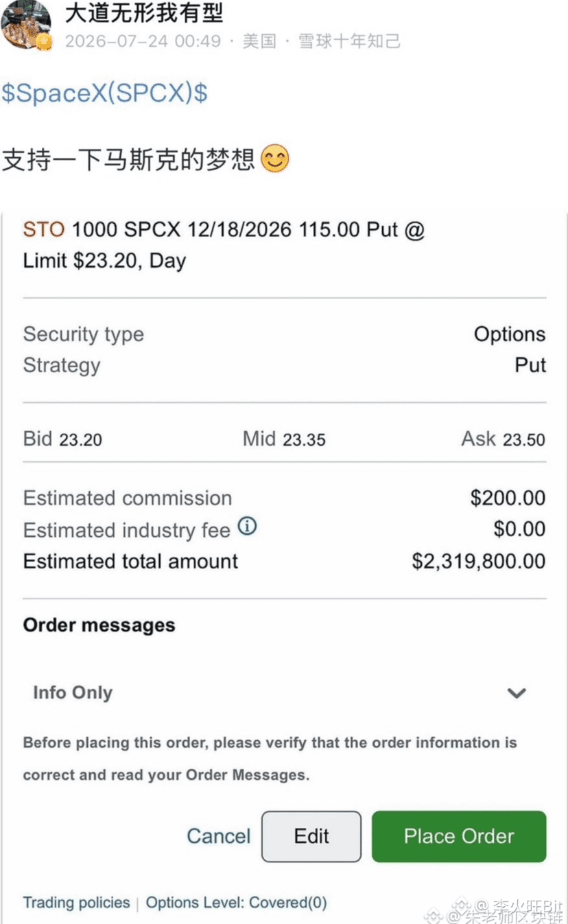Click the Estimated total amount value
This screenshot has height=924, width=568.
[x=479, y=561]
